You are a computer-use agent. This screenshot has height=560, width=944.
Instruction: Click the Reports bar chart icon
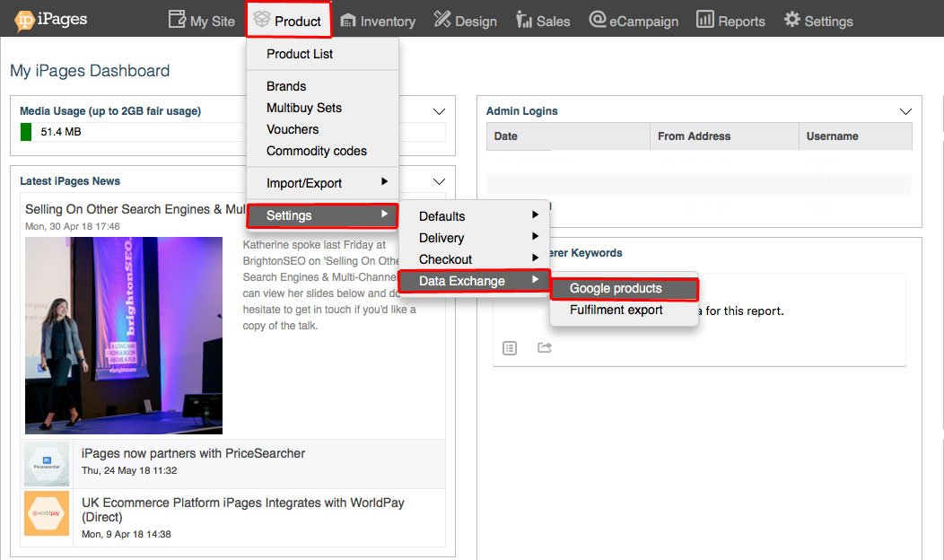(705, 19)
